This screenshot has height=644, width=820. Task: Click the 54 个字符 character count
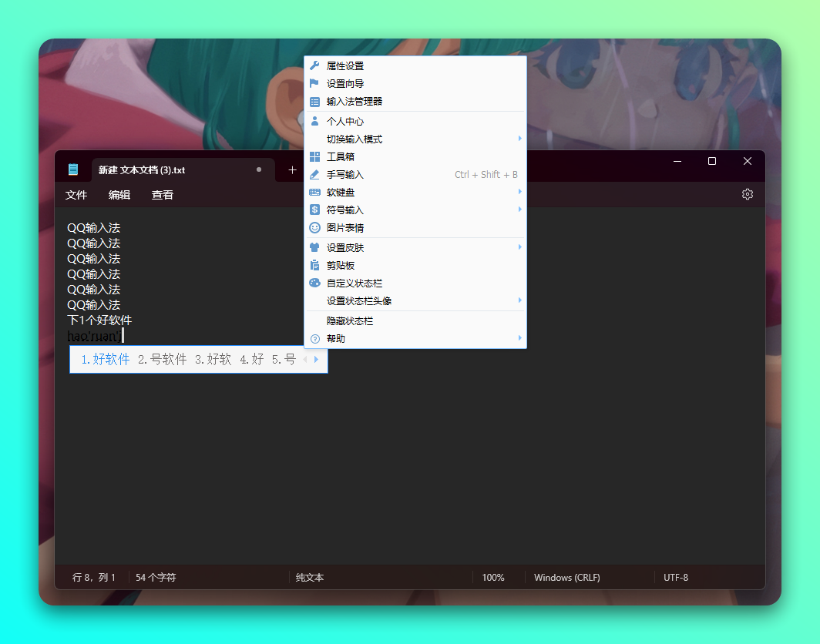(156, 578)
